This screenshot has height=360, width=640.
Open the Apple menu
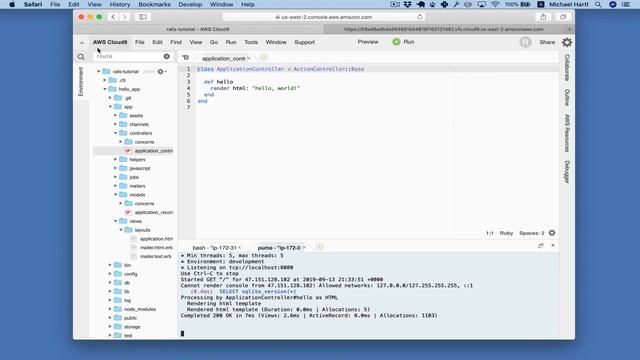(x=12, y=4)
